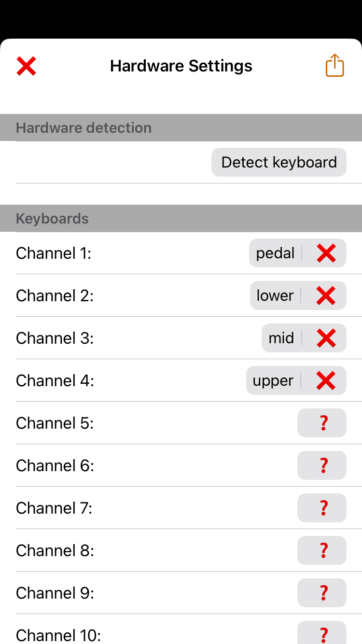
Task: Choose a keyboard for Channel 8
Action: 322,550
